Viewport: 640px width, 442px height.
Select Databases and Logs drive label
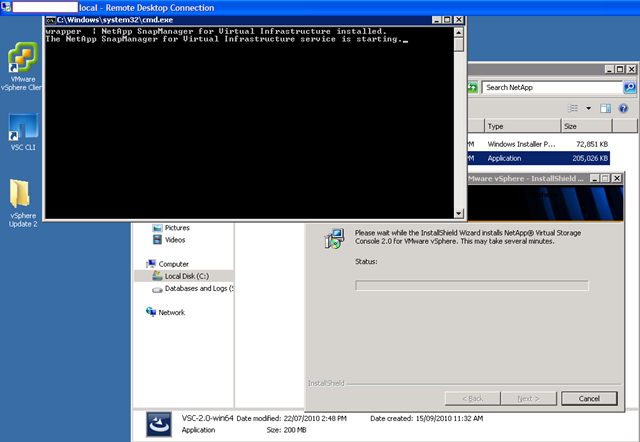199,289
